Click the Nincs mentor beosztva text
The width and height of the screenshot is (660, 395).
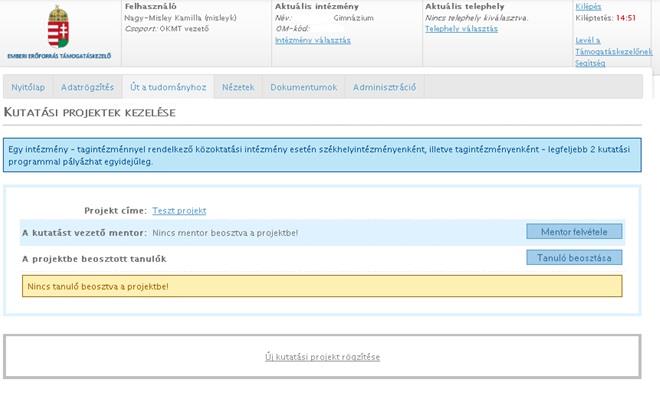225,233
